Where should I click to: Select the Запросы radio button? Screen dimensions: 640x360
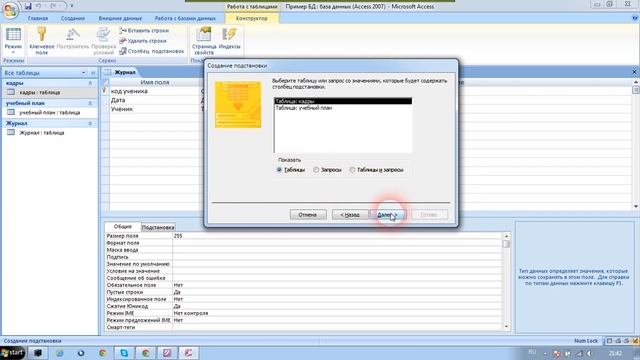pos(316,170)
